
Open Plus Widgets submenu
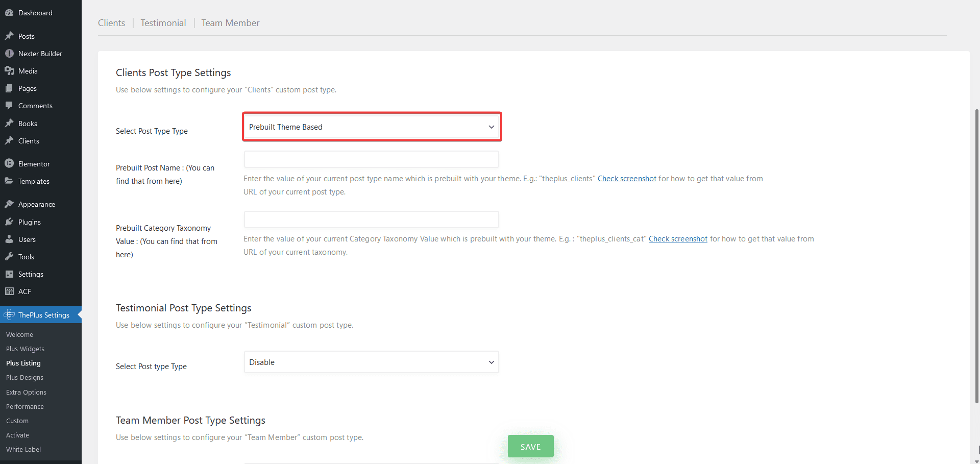[x=25, y=349]
